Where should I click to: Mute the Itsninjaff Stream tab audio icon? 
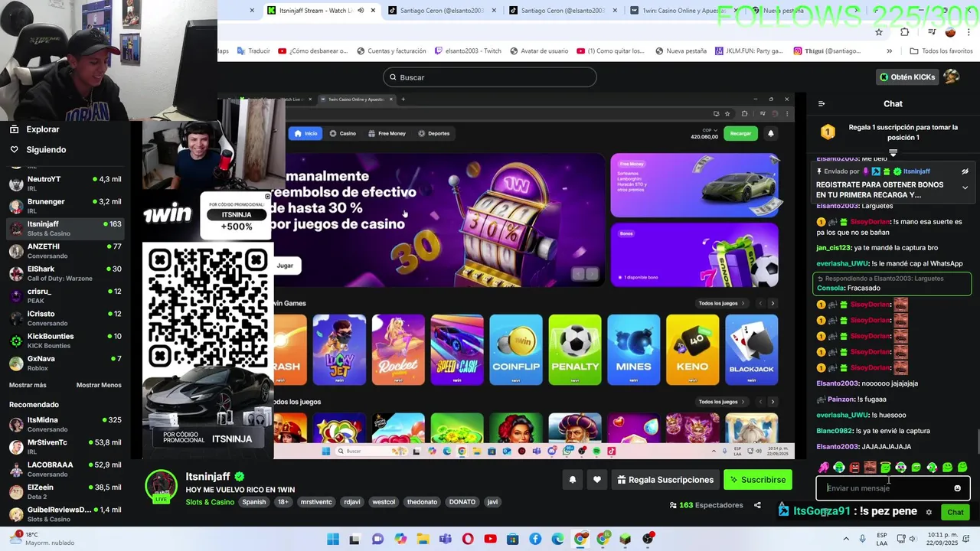point(361,11)
